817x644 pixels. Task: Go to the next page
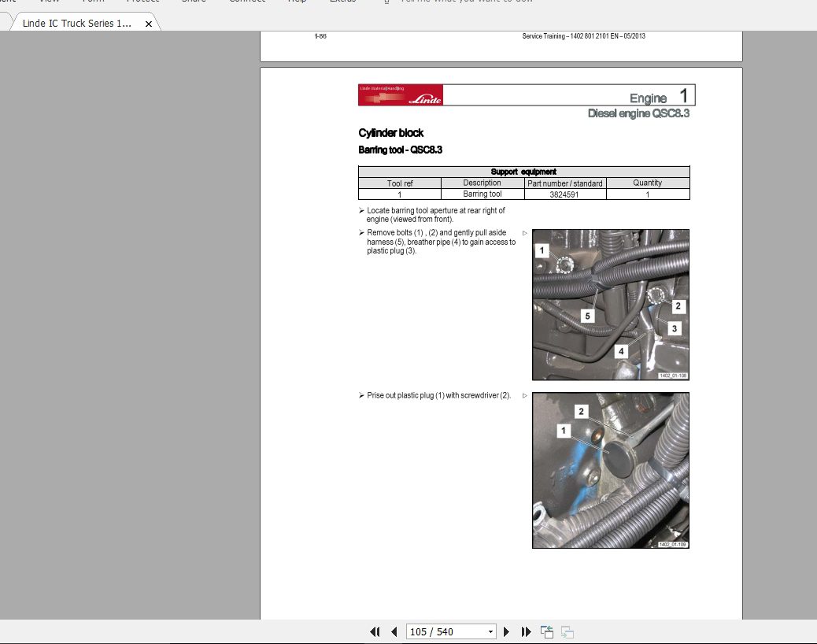506,632
